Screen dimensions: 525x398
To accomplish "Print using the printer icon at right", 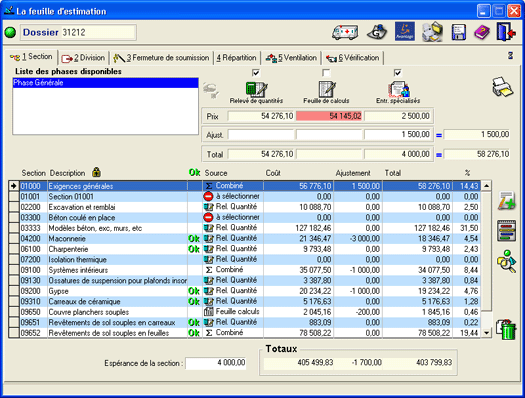I will (502, 87).
